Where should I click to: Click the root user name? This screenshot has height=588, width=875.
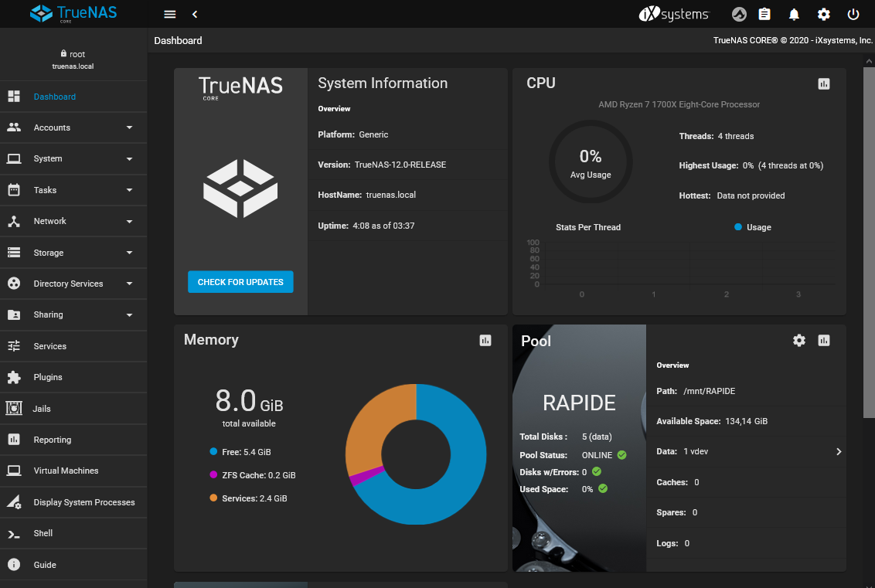click(77, 54)
